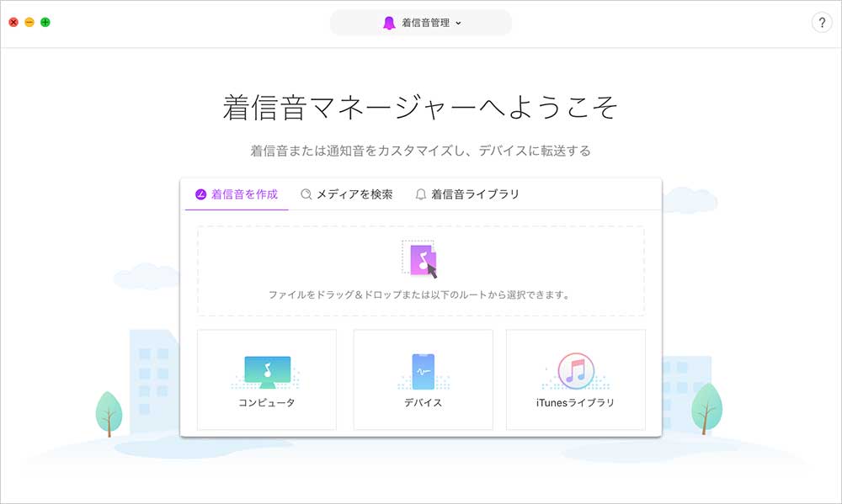
Task: Switch to the 着信音を作成 tab
Action: click(237, 194)
